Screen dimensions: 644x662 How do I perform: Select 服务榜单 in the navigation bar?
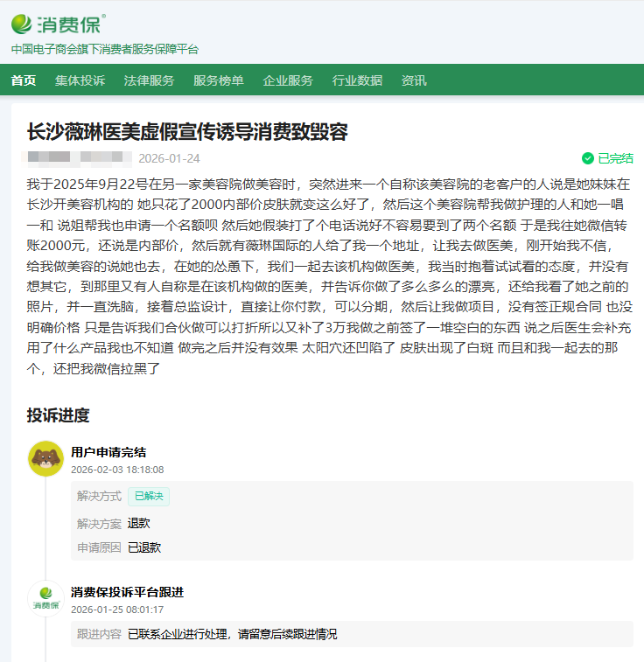[219, 80]
